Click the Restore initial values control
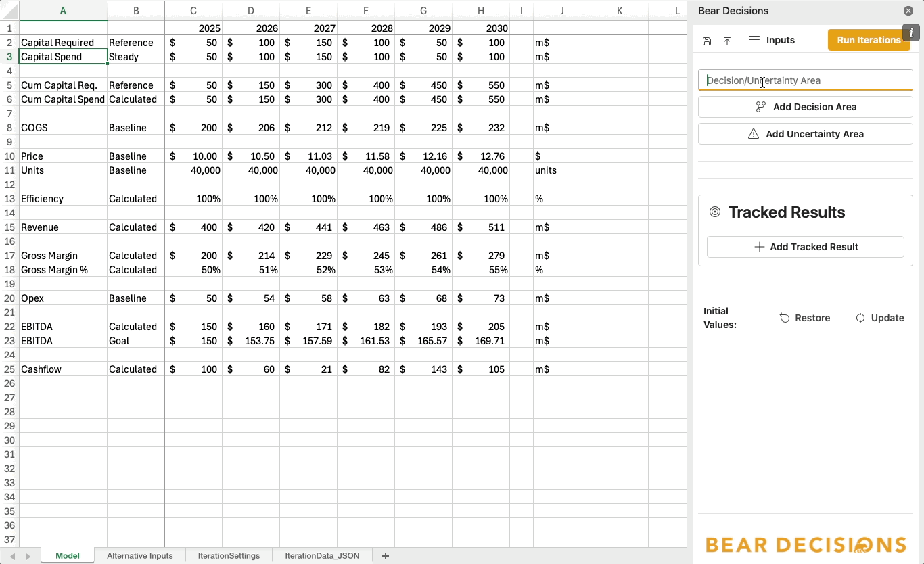Image resolution: width=924 pixels, height=564 pixels. (805, 318)
